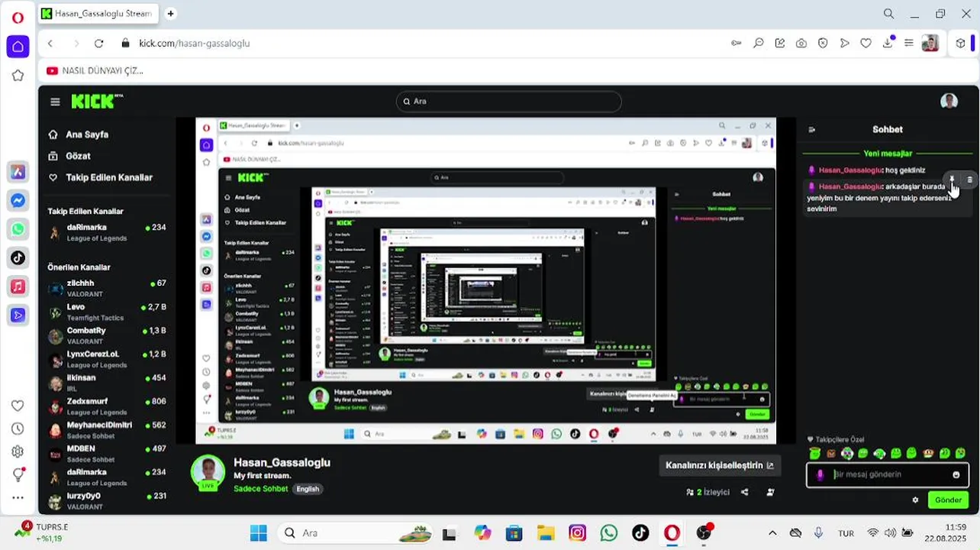Open TikTok in Opera sidebar

click(18, 257)
